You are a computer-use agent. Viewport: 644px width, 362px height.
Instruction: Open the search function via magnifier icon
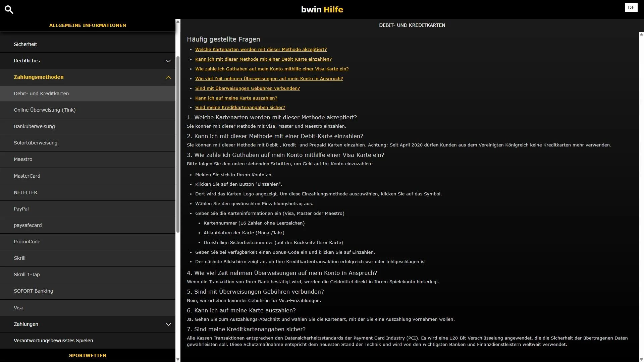[9, 9]
